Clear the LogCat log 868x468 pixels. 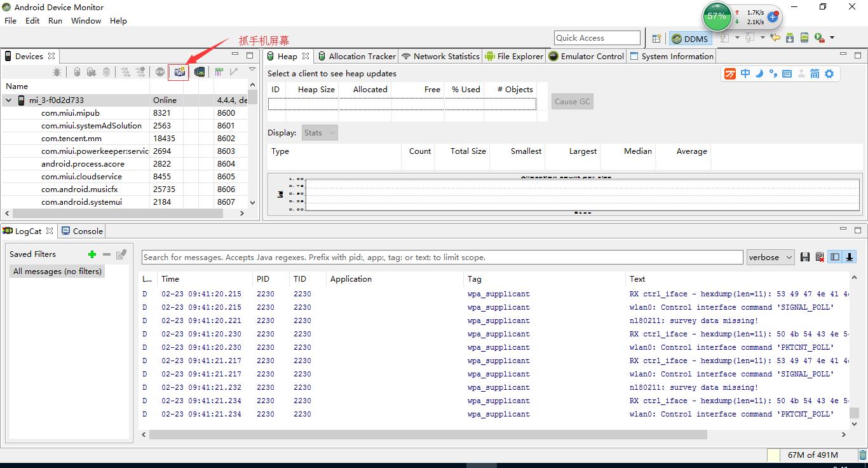coord(820,257)
